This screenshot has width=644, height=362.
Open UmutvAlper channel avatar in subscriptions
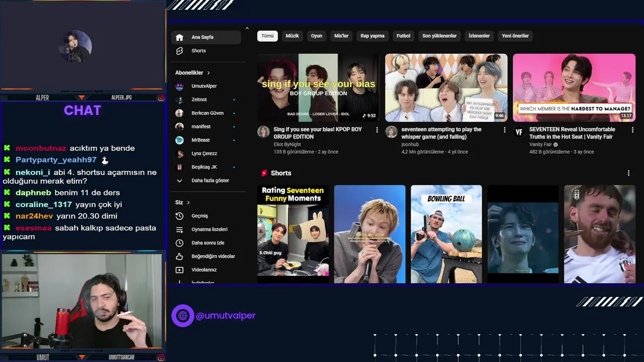click(180, 86)
